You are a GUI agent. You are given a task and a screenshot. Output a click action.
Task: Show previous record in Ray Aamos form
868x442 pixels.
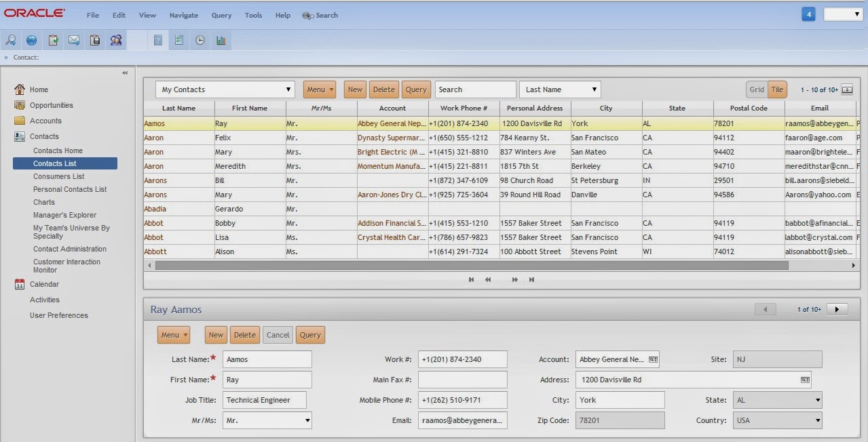tap(766, 309)
